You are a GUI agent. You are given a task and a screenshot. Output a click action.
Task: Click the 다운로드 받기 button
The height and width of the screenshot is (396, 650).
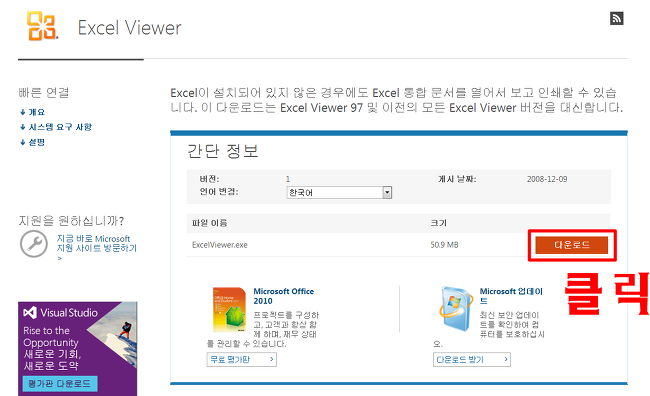pos(472,360)
